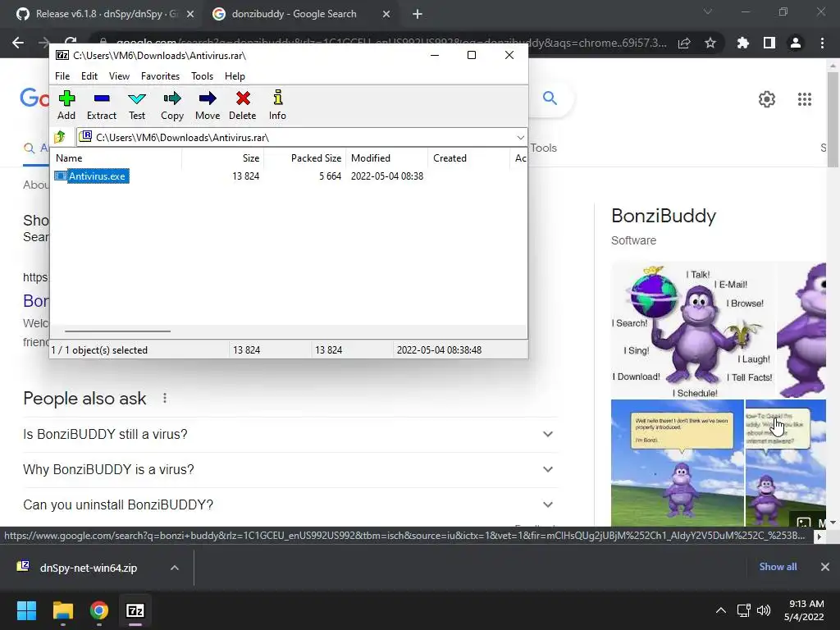Open the Edit menu in 7-Zip
840x630 pixels.
click(89, 76)
